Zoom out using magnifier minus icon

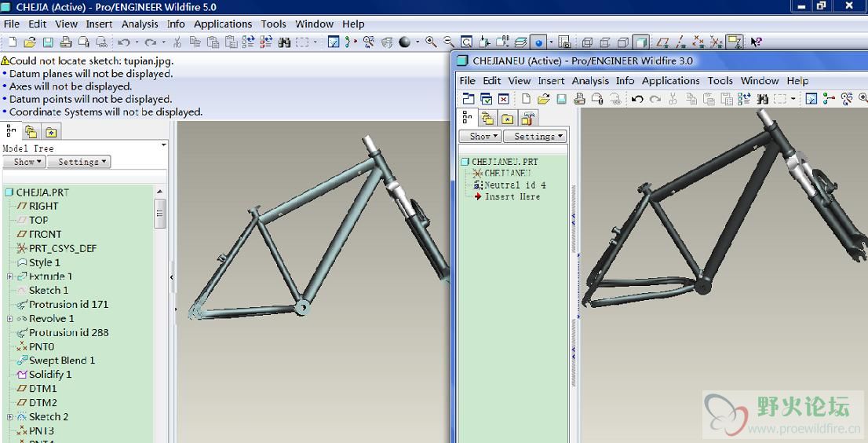448,42
